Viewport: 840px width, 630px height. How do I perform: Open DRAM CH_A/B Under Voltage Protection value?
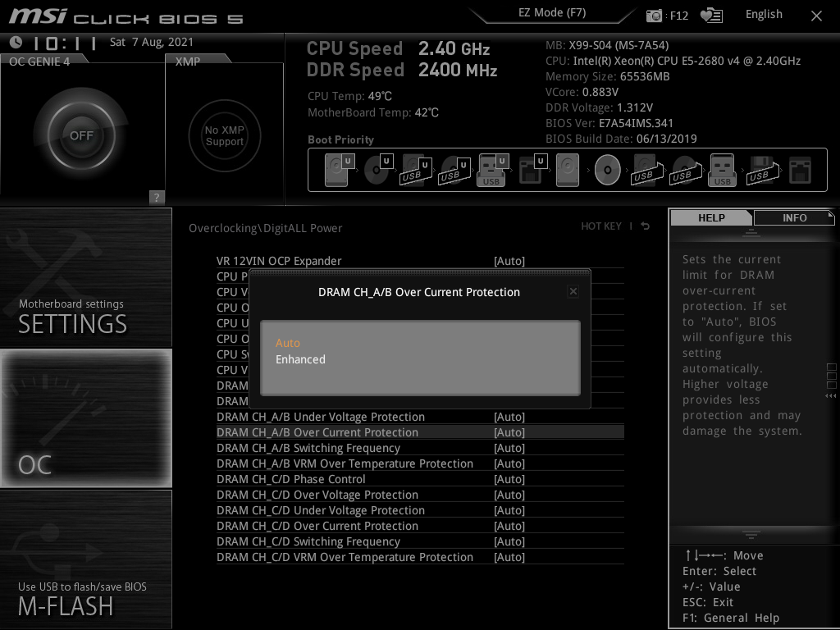pos(509,417)
